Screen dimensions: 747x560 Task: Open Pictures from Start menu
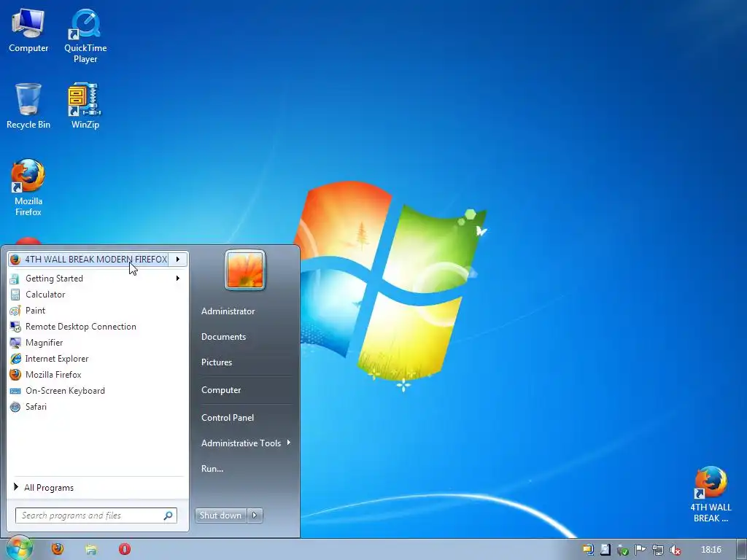(x=216, y=362)
